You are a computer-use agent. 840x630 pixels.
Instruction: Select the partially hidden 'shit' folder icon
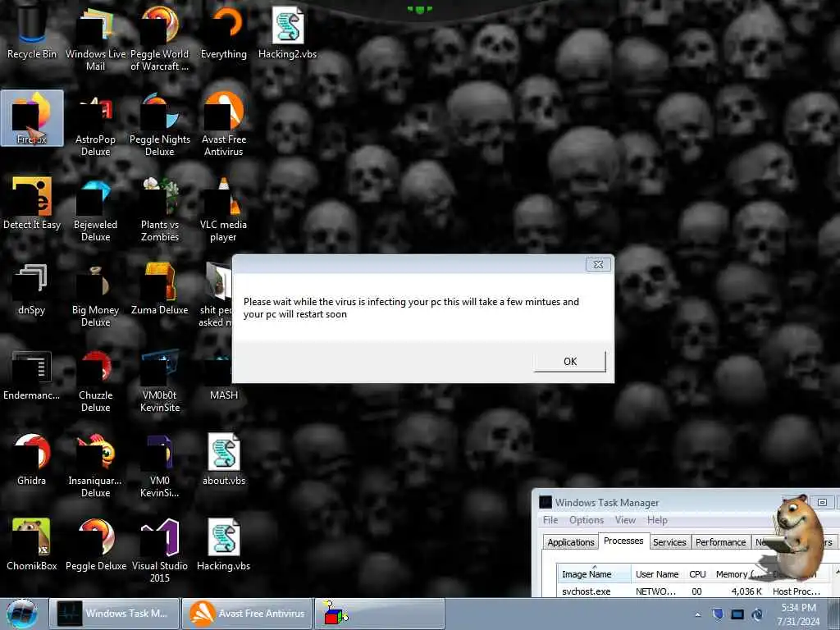pyautogui.click(x=217, y=294)
